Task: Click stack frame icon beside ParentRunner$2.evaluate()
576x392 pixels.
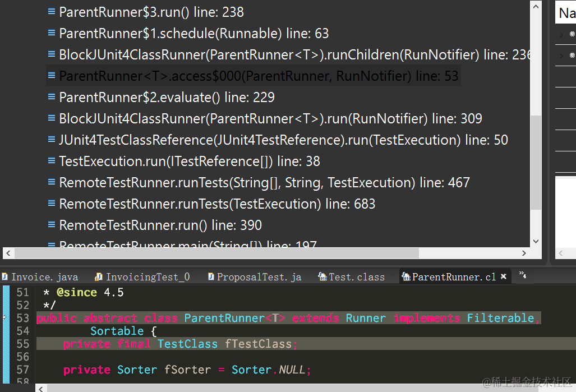Action: [x=52, y=96]
